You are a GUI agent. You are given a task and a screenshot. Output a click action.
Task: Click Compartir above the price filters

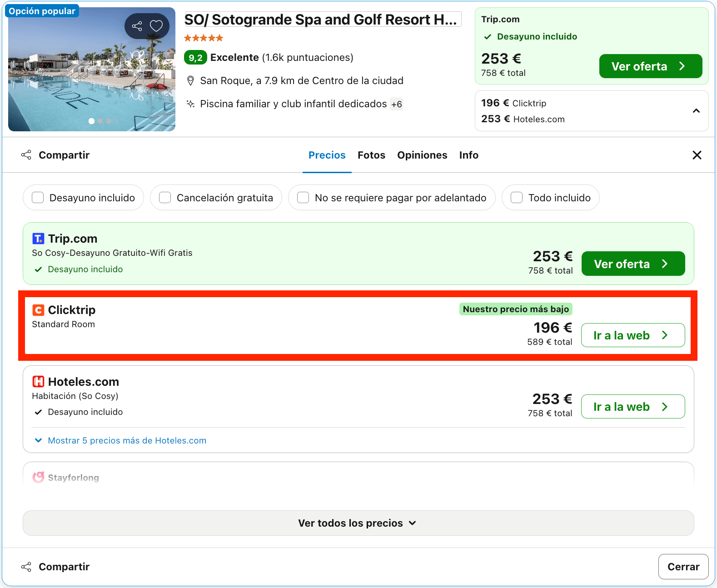(55, 155)
